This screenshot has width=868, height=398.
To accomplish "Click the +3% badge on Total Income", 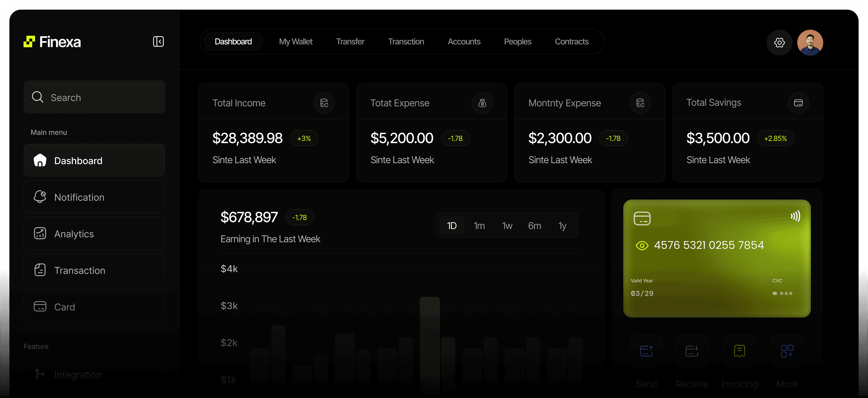I will click(304, 138).
